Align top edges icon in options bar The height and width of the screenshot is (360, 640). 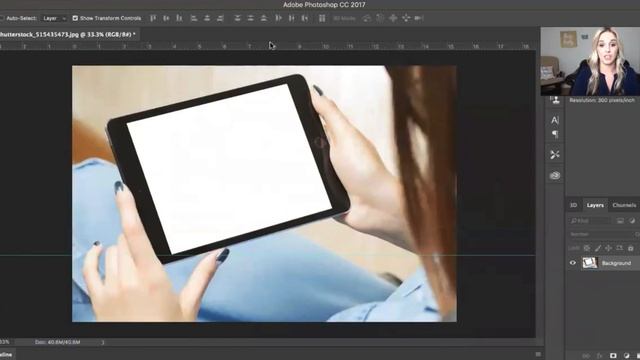point(153,18)
